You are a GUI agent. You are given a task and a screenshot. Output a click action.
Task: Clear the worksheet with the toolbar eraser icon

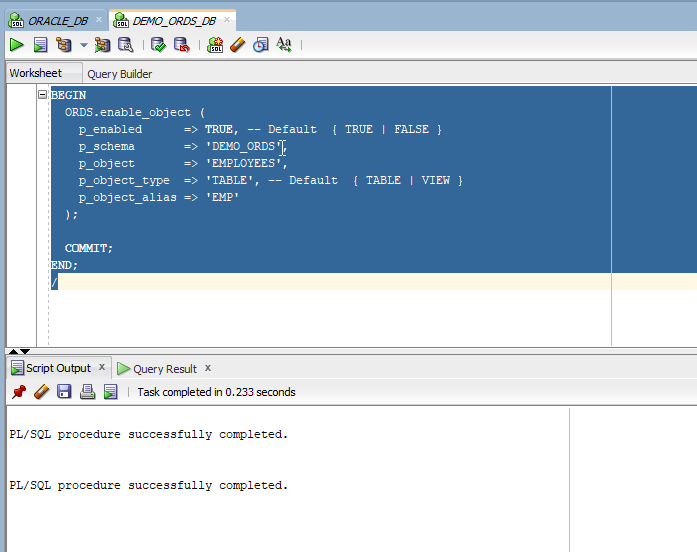[x=238, y=44]
